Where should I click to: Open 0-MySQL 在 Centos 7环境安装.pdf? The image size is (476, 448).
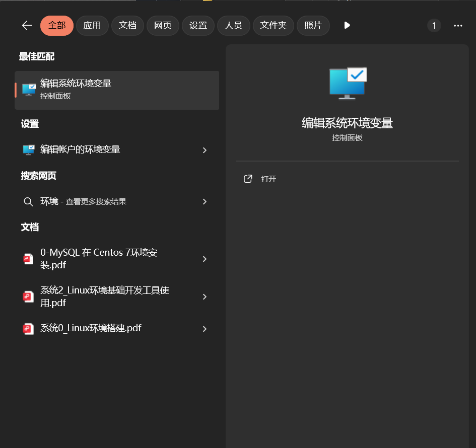pyautogui.click(x=117, y=259)
